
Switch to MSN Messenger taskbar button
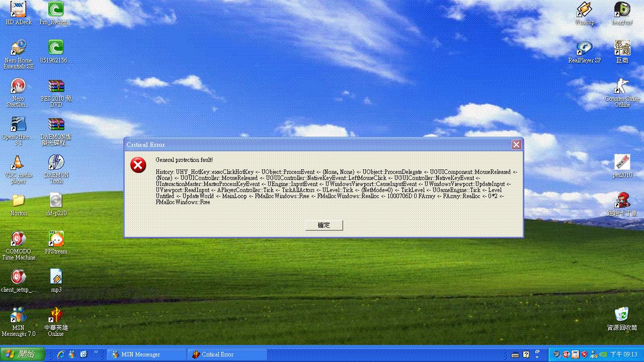(x=146, y=354)
